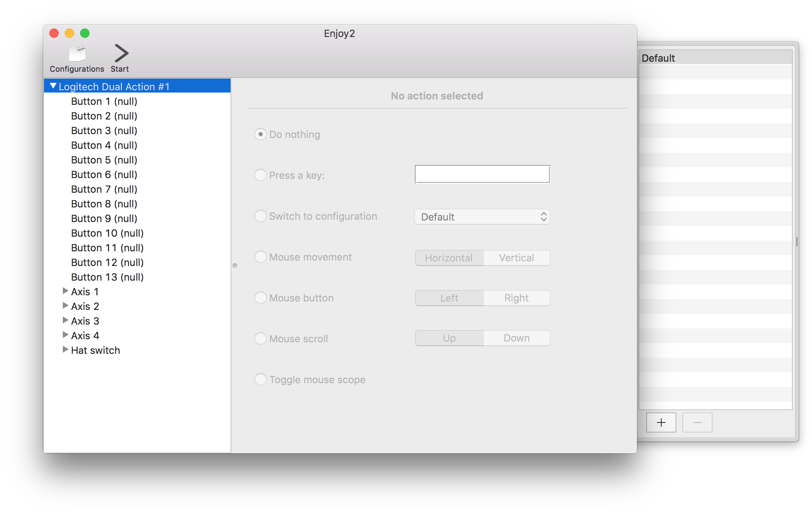
Task: Select Button 5 (null) row
Action: pos(137,160)
